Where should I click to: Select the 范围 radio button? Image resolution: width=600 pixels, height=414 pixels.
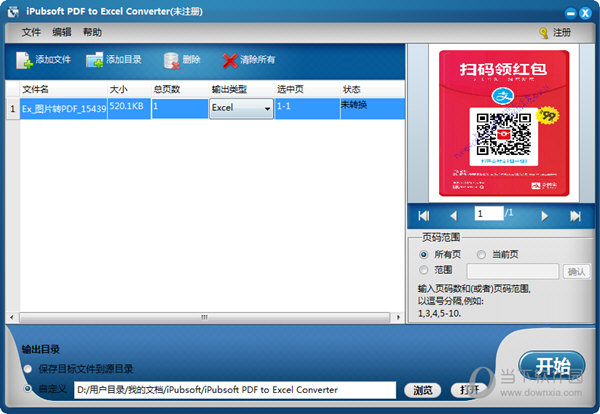(423, 270)
